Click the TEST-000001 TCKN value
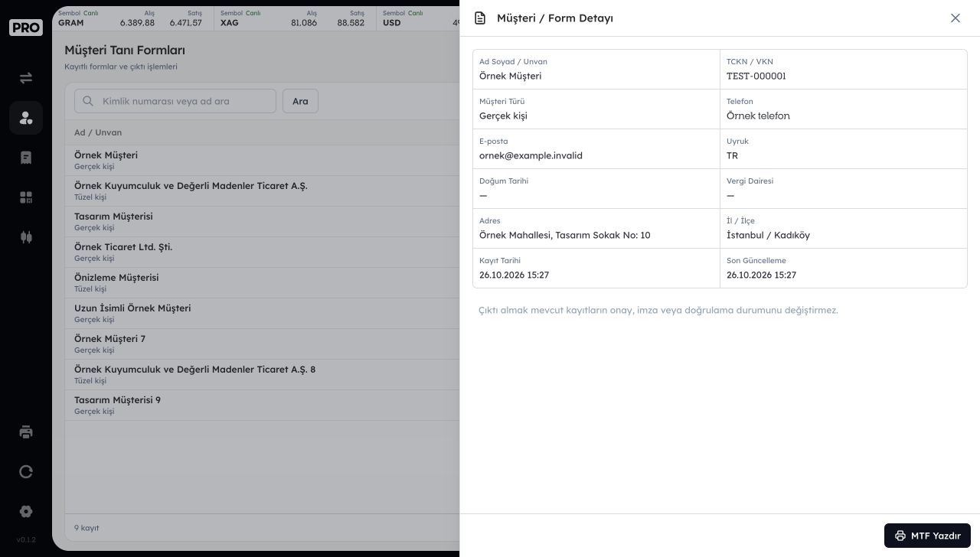Viewport: 980px width, 557px height. [756, 76]
